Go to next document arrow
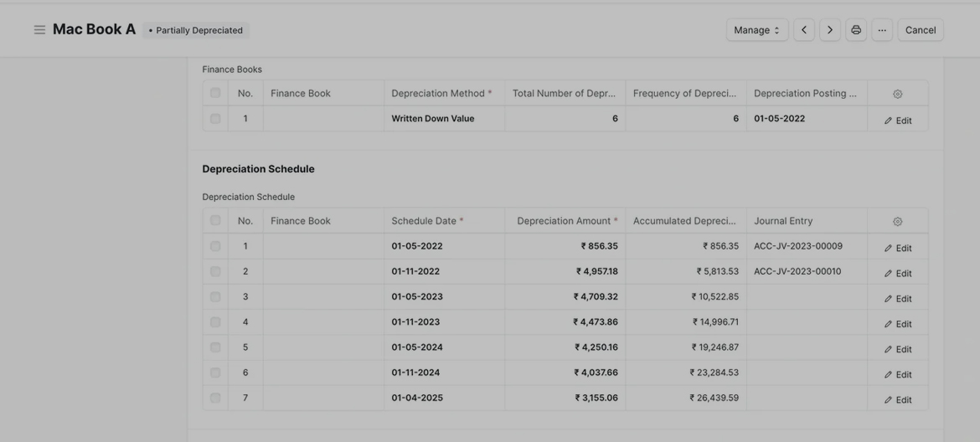This screenshot has height=442, width=980. point(829,30)
